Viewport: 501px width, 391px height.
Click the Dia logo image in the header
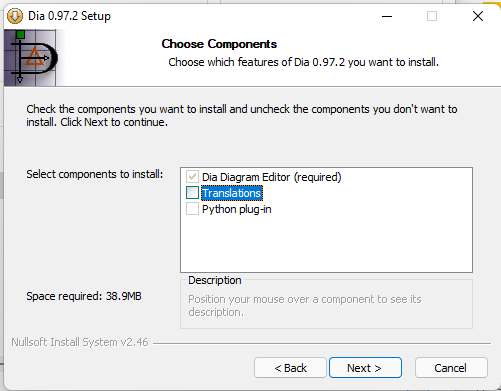pos(31,58)
